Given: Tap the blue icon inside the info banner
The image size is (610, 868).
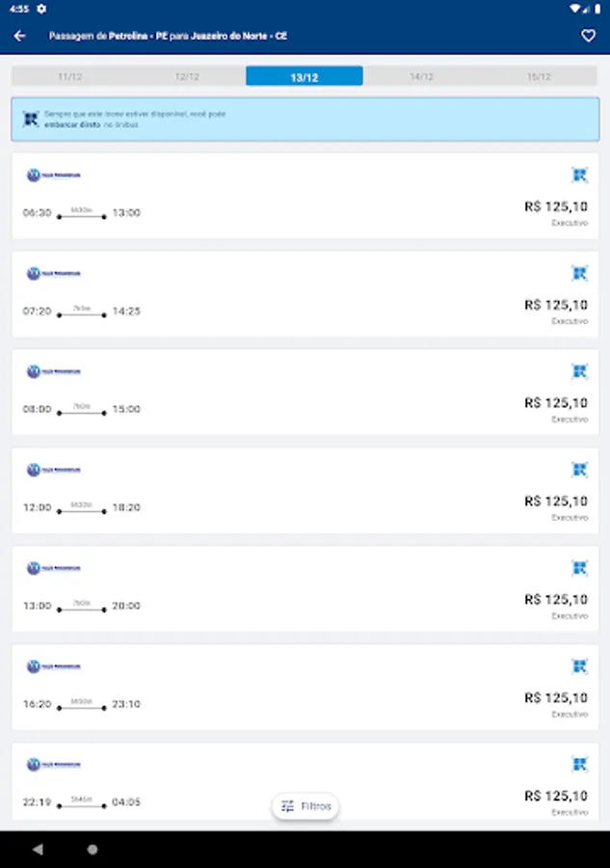Looking at the screenshot, I should (x=30, y=118).
